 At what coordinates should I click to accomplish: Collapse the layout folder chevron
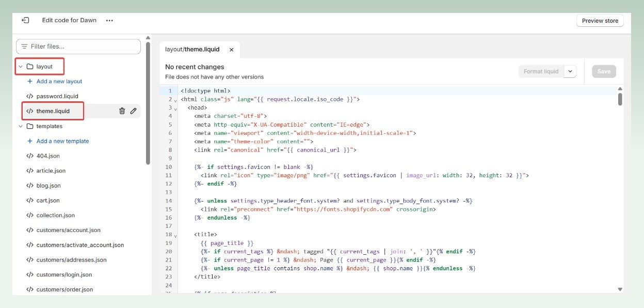pyautogui.click(x=21, y=67)
